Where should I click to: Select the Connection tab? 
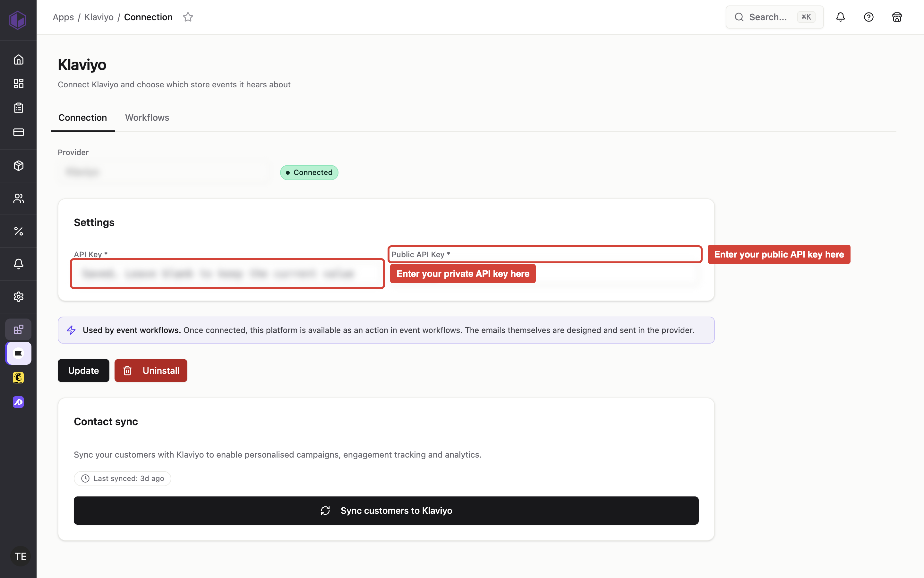[82, 117]
